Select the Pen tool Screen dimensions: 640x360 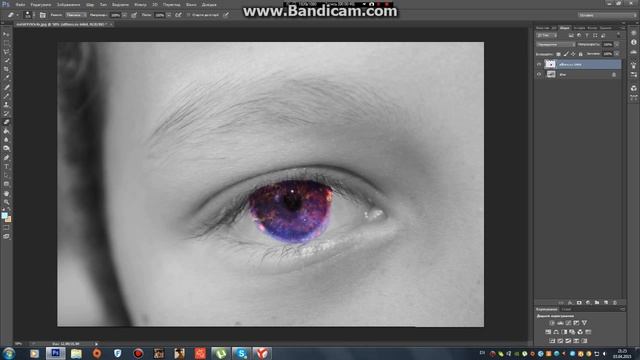pos(6,158)
